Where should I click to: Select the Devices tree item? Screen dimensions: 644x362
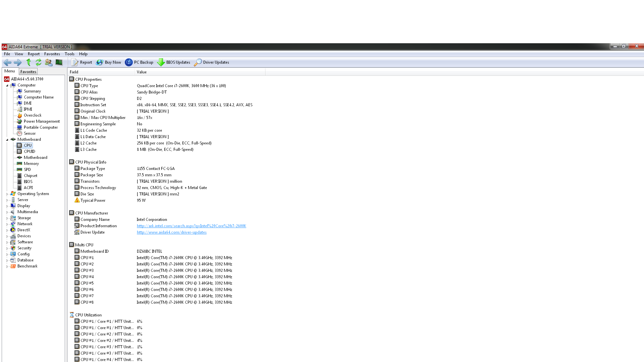point(24,236)
